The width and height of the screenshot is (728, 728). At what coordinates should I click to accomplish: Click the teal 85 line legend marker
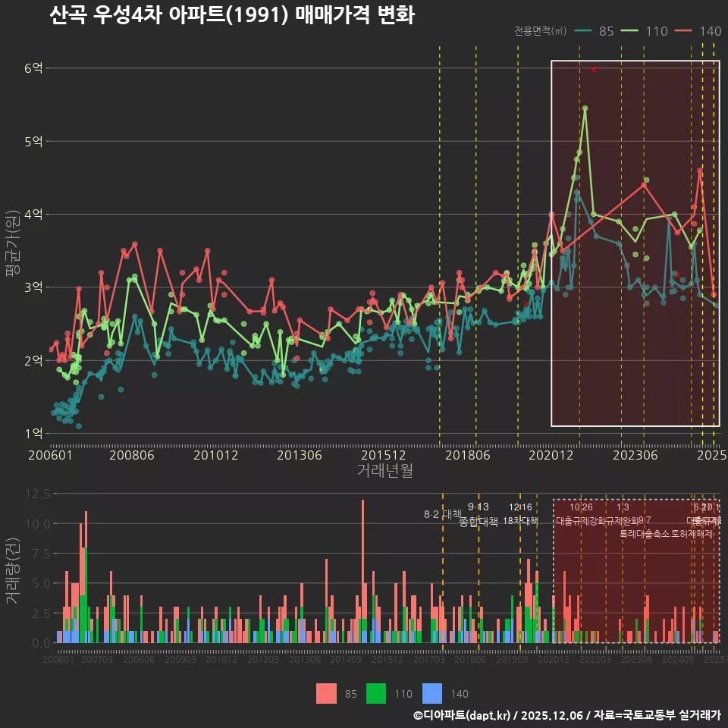(584, 31)
